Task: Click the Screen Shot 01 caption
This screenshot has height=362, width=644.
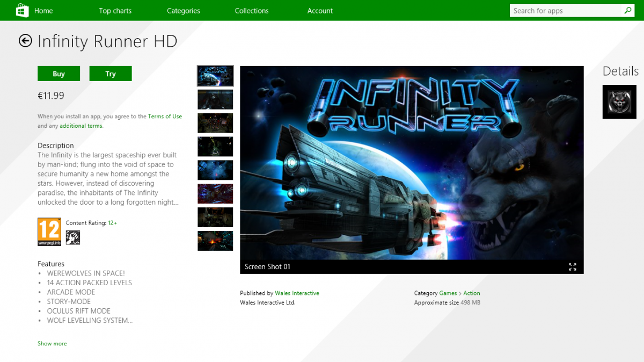Action: click(267, 267)
